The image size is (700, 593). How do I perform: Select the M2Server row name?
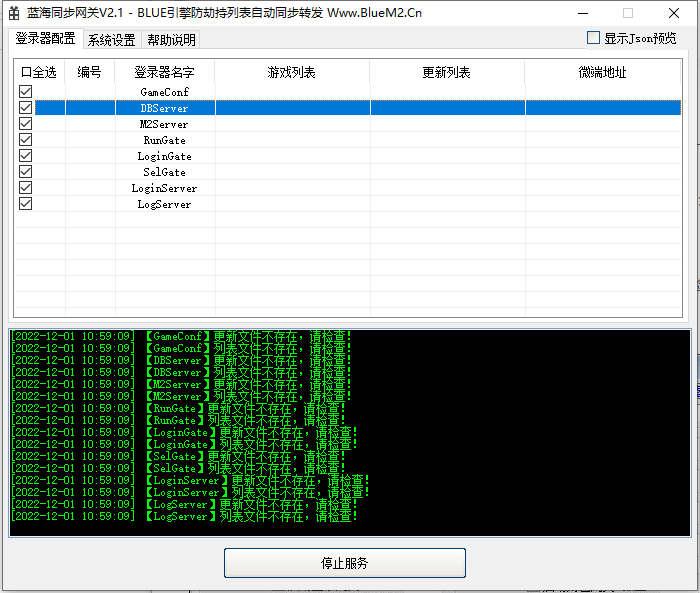tap(164, 124)
